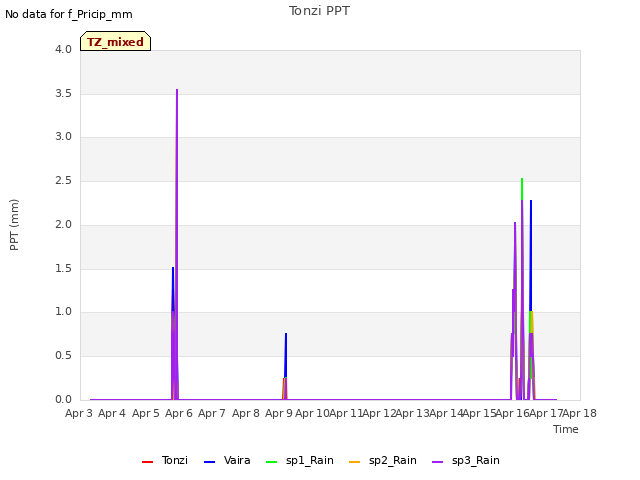Screen dimensions: 640x480
Task: Click the chart title Tonzi PPT
Action: pyautogui.click(x=319, y=11)
